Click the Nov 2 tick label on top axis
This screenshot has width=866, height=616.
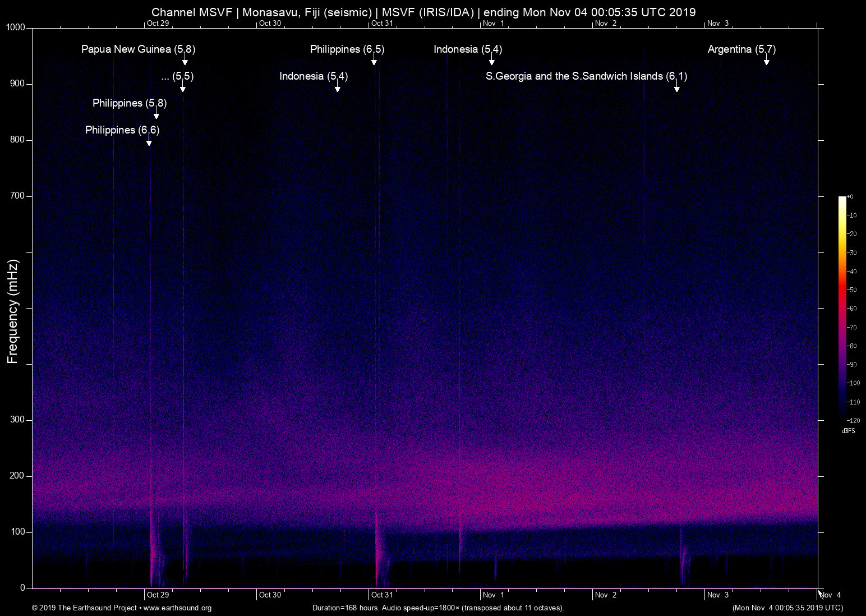607,24
